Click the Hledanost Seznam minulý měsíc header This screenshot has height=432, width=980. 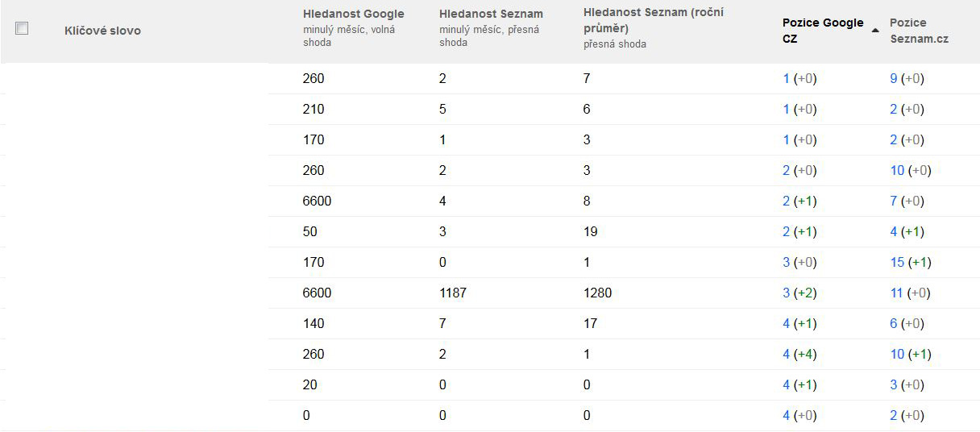tap(491, 14)
